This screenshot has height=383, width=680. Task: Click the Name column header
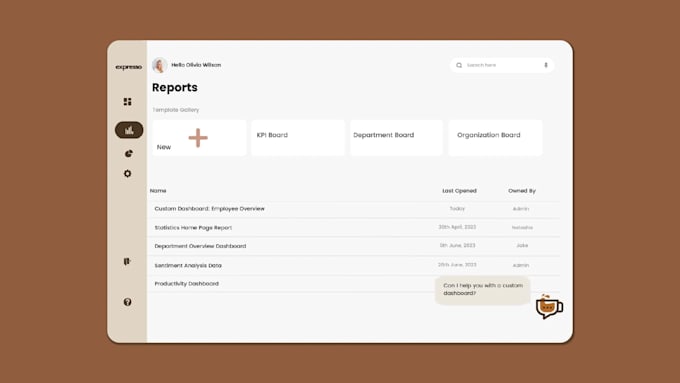pos(158,190)
